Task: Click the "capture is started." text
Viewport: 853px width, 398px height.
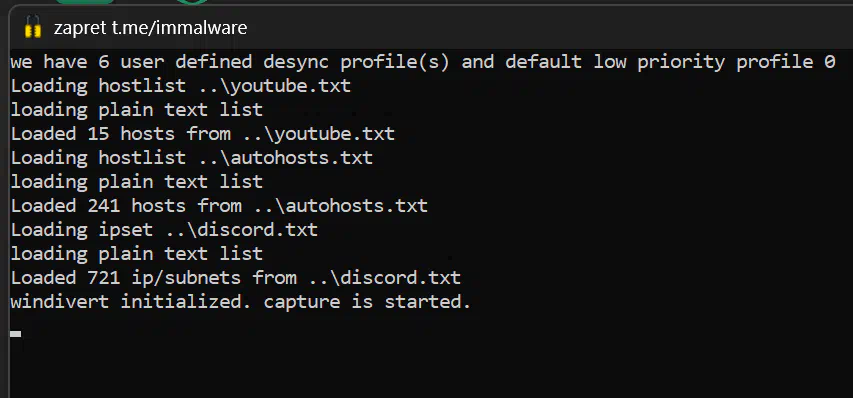Action: click(367, 301)
